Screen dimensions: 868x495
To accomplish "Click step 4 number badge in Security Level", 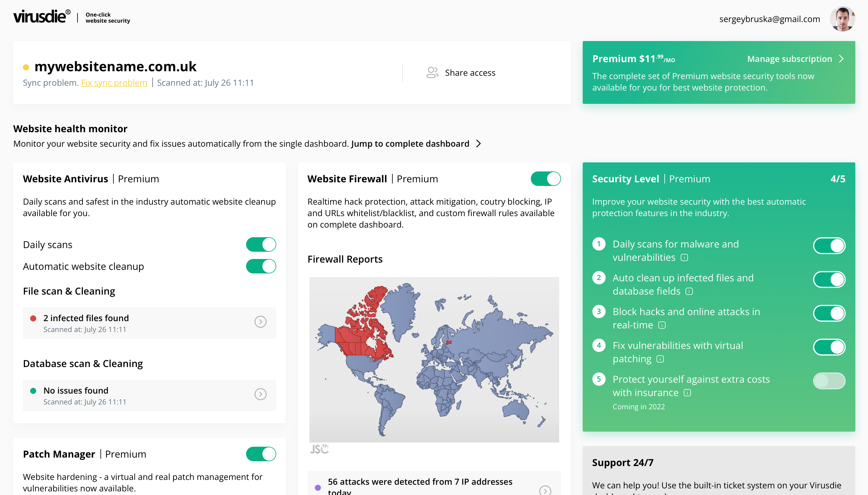I will (x=599, y=345).
